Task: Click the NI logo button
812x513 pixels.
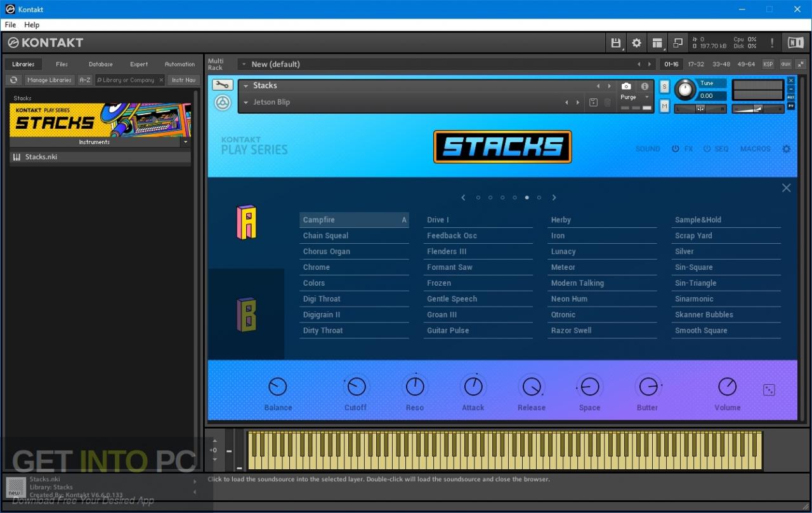Action: [x=796, y=43]
